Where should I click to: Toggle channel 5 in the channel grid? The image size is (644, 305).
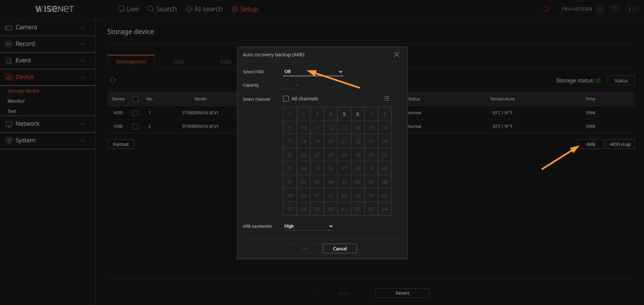pyautogui.click(x=344, y=114)
